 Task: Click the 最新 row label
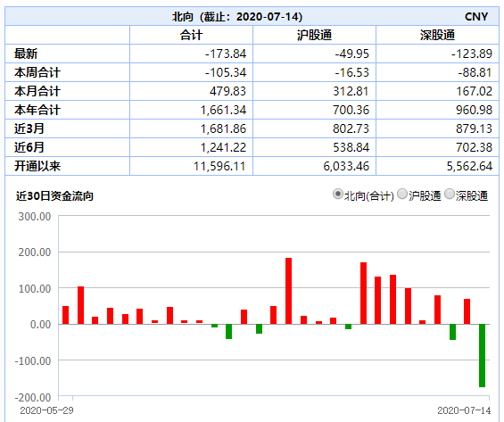26,54
